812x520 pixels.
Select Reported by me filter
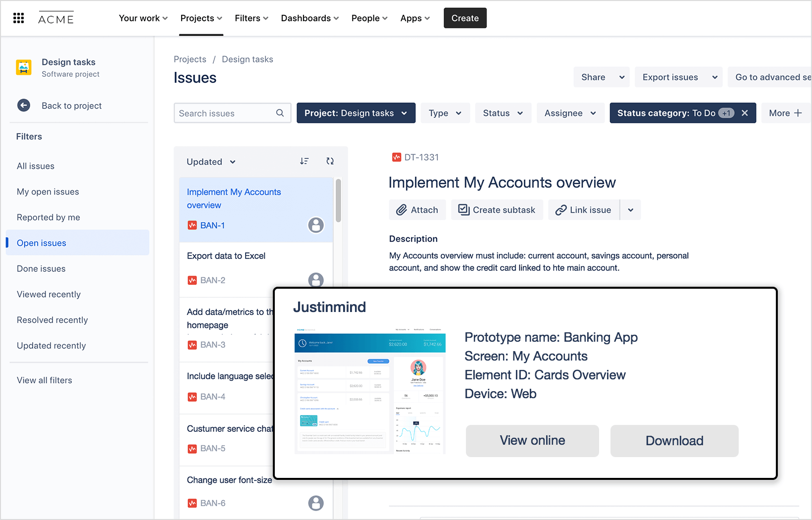[49, 217]
